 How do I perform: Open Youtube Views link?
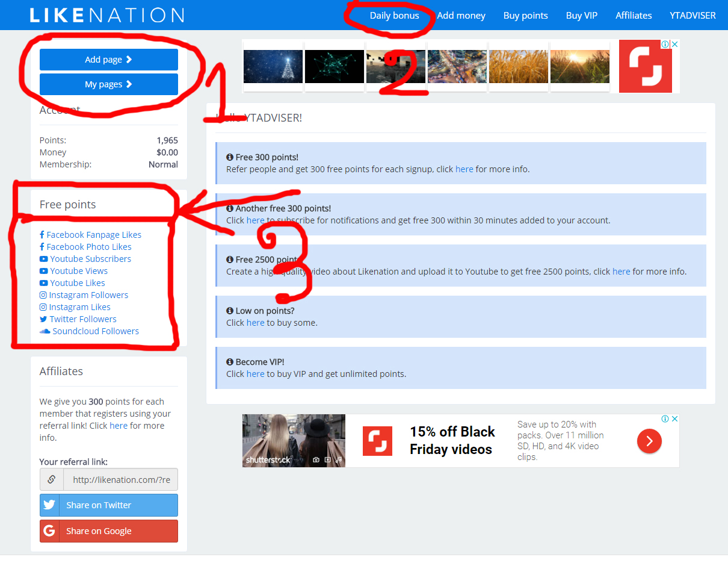(x=79, y=271)
